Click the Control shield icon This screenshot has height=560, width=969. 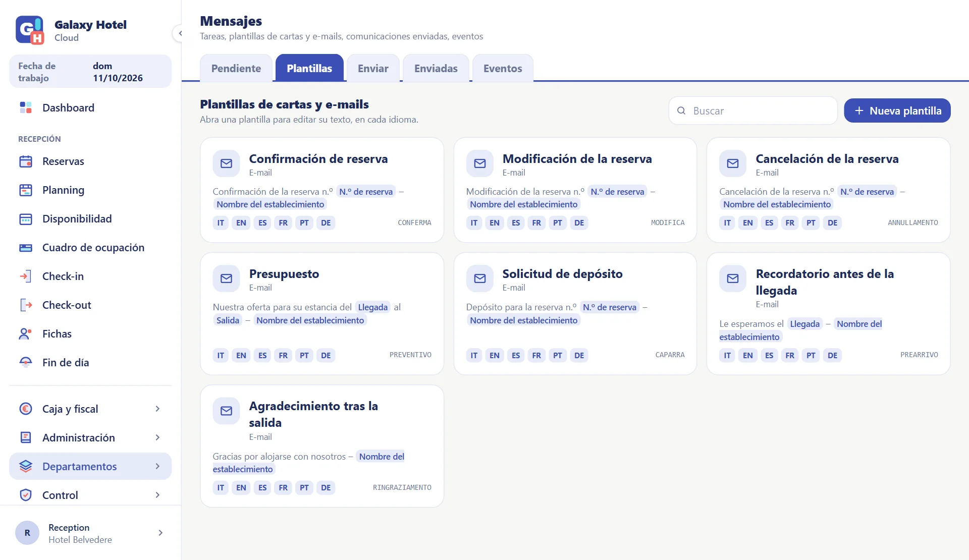(x=26, y=495)
